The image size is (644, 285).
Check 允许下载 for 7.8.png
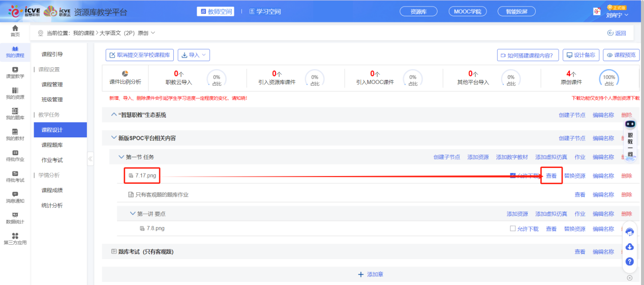point(513,229)
